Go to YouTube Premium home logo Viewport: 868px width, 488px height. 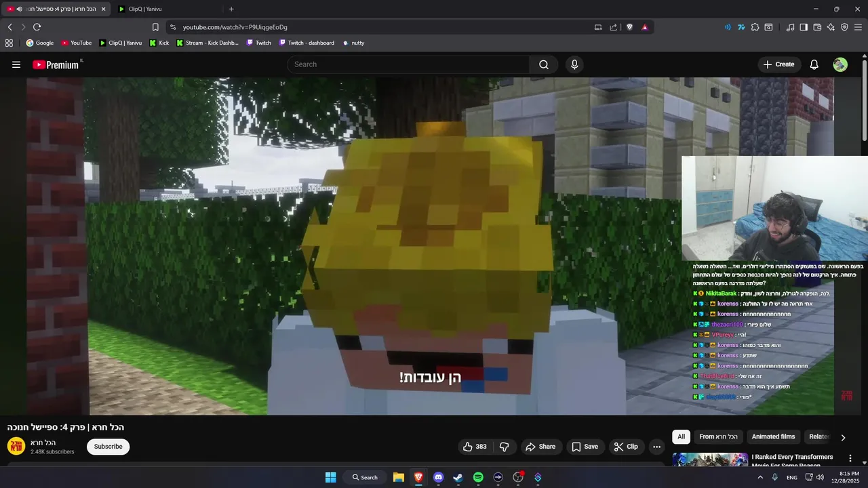57,64
